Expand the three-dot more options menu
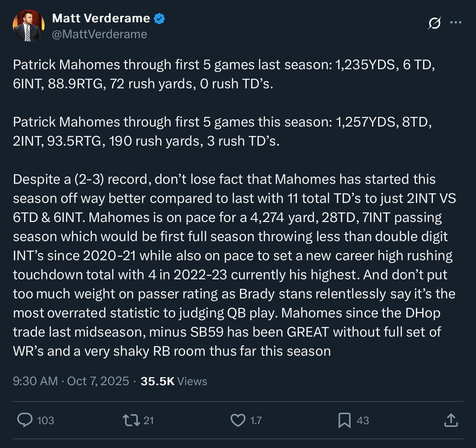This screenshot has width=476, height=448. [x=456, y=22]
